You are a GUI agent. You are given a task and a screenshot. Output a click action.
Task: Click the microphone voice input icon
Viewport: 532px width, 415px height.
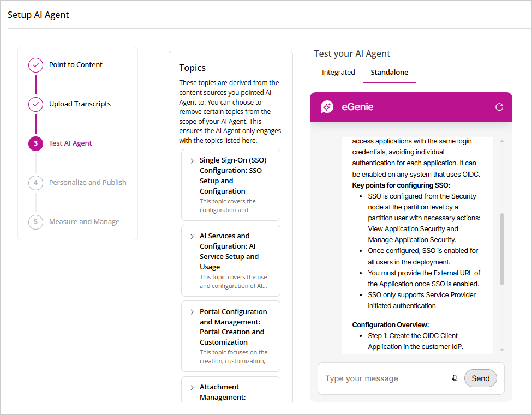coord(455,378)
